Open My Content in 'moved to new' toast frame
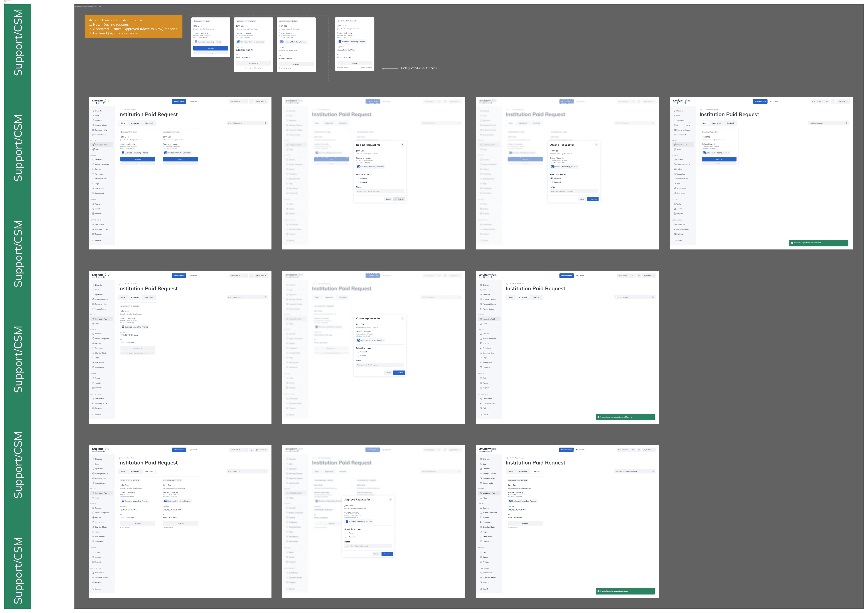Viewport: 868px width, 613px height. 580,276
